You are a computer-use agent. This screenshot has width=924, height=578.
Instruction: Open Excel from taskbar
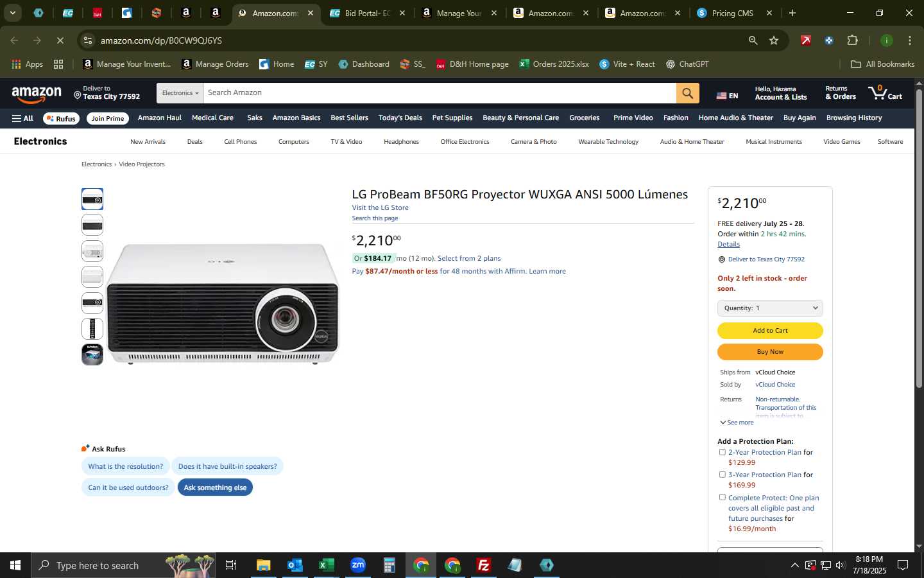point(326,565)
